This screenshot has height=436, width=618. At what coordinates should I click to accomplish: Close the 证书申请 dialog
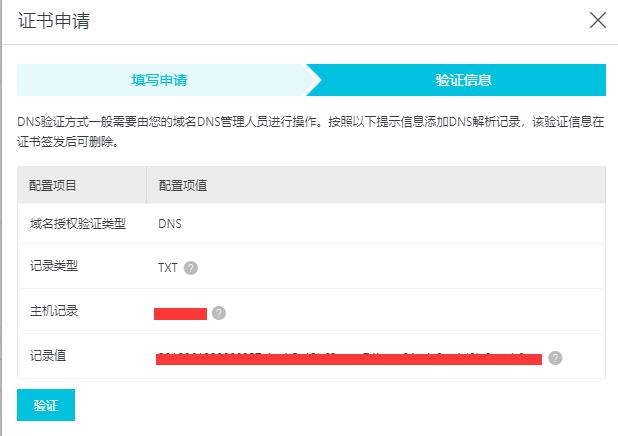pyautogui.click(x=598, y=20)
